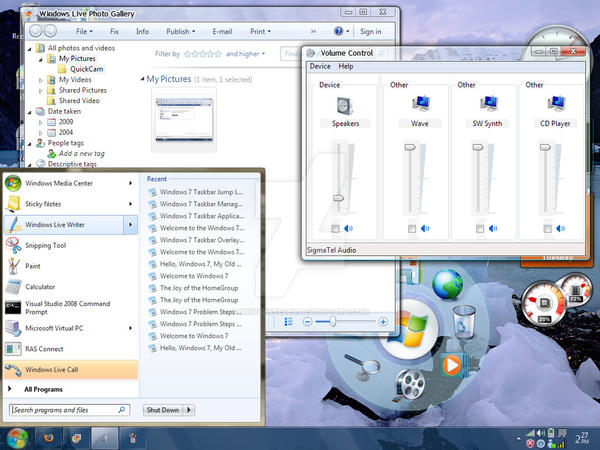Click the Photo Gallery zoom slider

333,321
